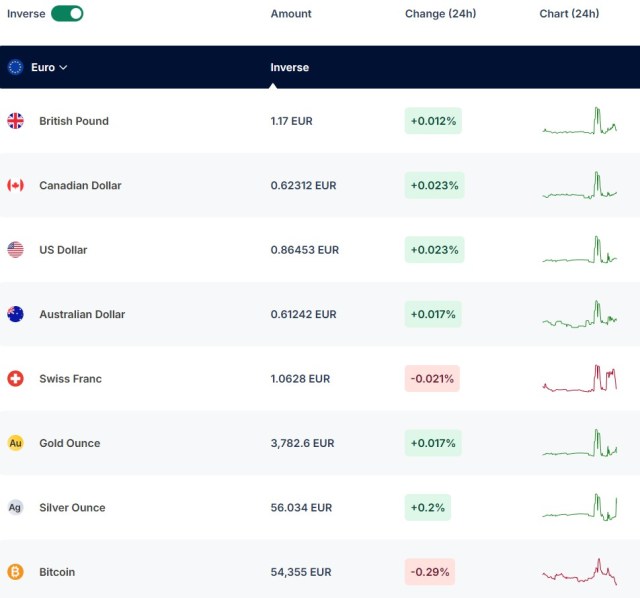This screenshot has height=598, width=640.
Task: Open the British Pound currency link
Action: (x=74, y=121)
